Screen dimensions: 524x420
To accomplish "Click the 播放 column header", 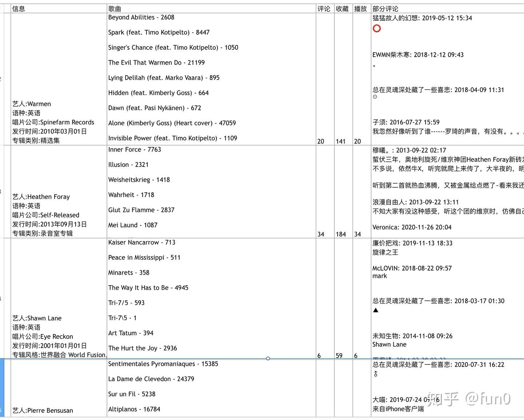I will [x=361, y=9].
